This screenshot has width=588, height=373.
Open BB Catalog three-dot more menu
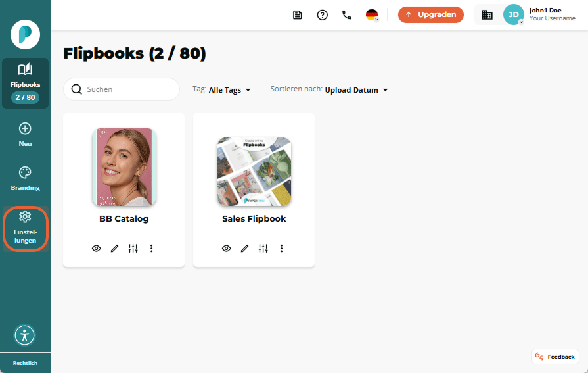tap(152, 248)
